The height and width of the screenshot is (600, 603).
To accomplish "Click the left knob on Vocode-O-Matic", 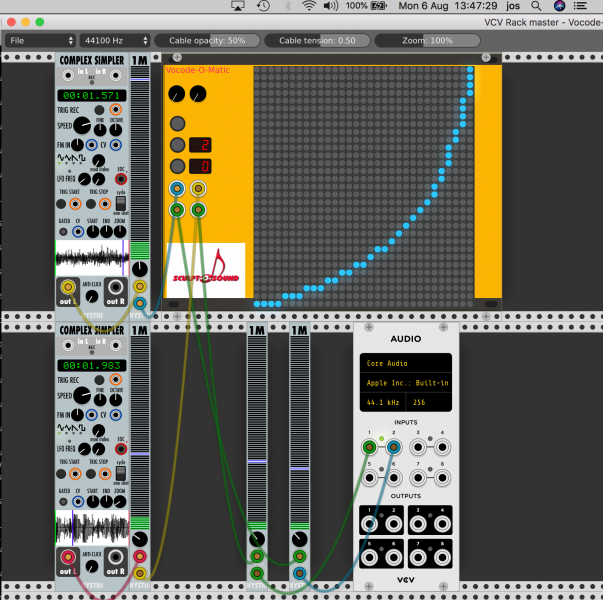I will coord(177,94).
